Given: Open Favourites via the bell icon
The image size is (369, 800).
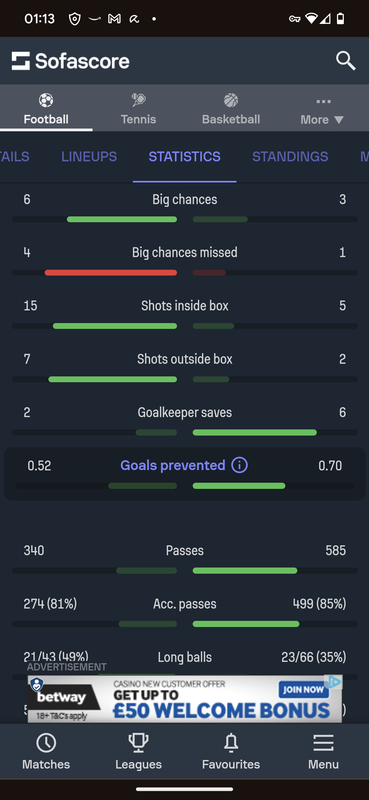Looking at the screenshot, I should coord(231,744).
